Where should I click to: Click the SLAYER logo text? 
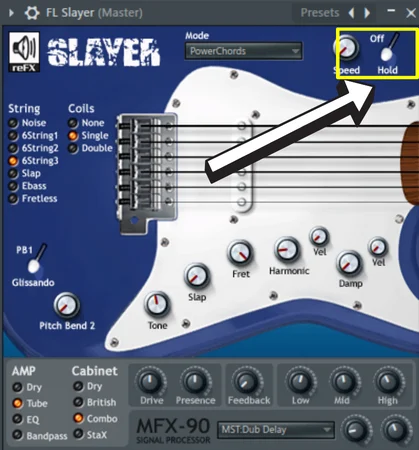click(104, 52)
